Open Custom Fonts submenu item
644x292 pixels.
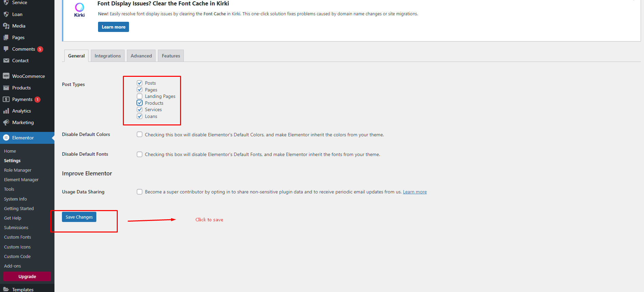tap(17, 237)
